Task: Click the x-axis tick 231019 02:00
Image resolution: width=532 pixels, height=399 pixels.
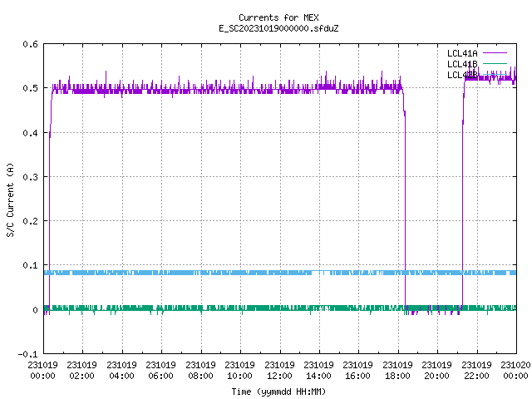Action: 81,371
